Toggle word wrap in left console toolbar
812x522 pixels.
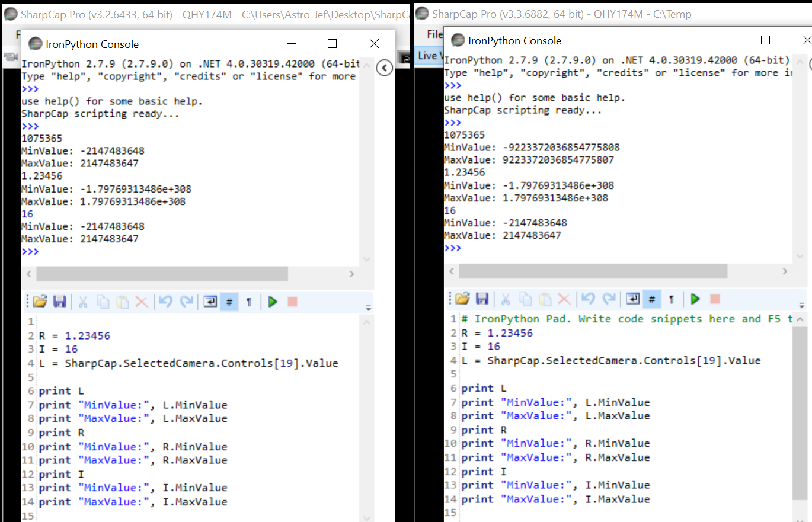tap(210, 302)
